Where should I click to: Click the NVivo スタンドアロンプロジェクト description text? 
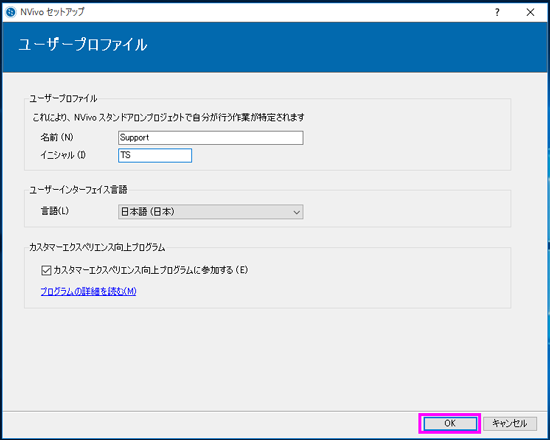click(168, 117)
